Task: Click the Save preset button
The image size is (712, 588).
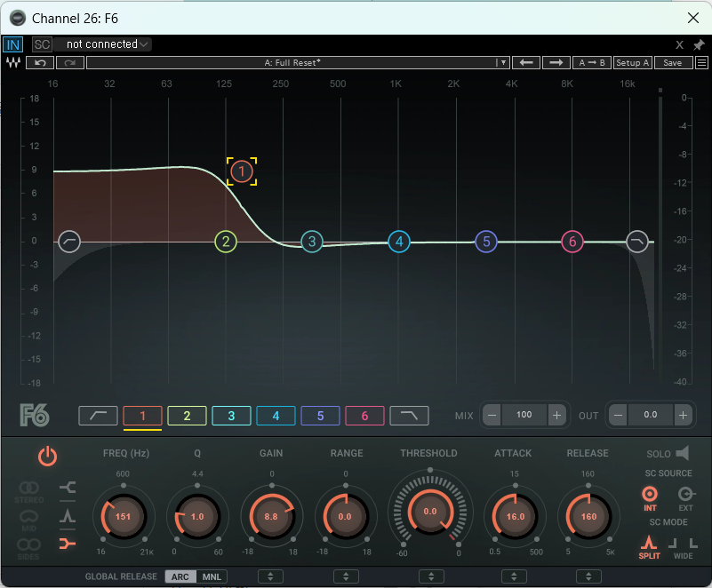Action: pyautogui.click(x=673, y=63)
